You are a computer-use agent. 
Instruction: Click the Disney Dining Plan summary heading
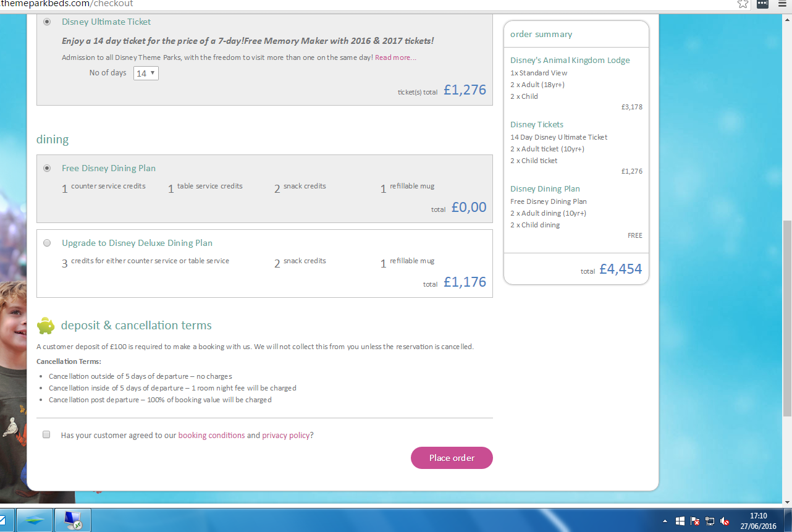pos(545,188)
